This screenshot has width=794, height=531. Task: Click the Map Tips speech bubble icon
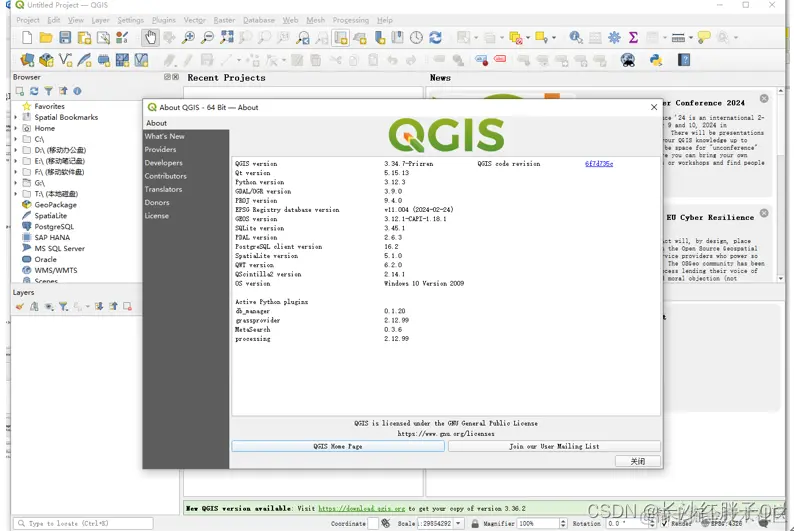pos(704,37)
